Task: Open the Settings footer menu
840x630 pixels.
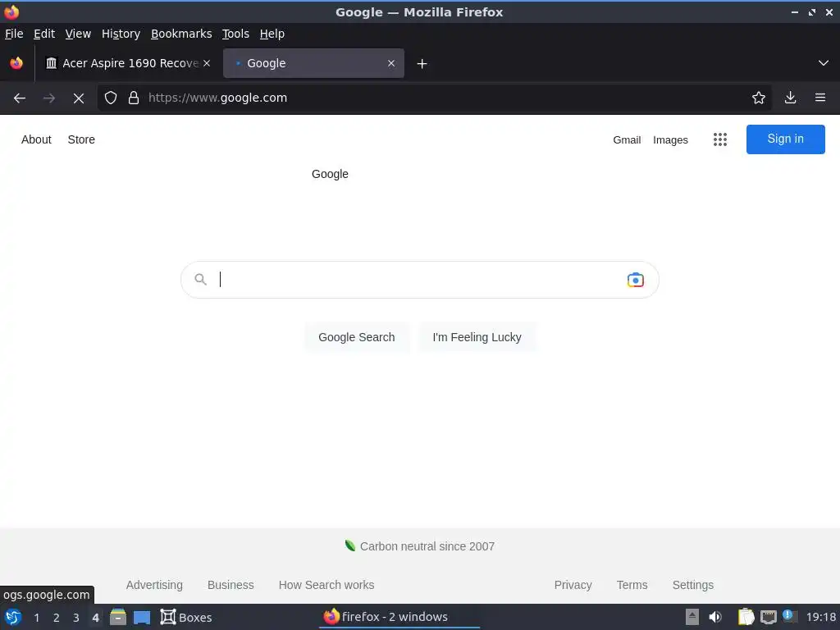Action: pyautogui.click(x=692, y=585)
